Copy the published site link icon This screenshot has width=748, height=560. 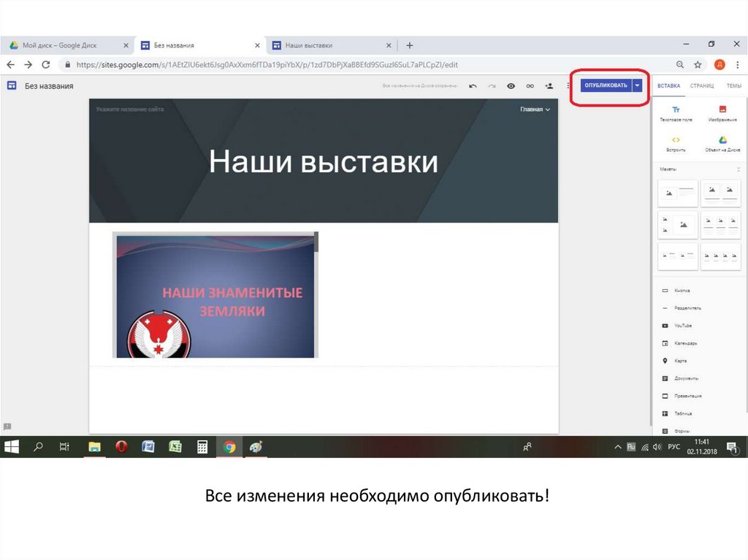click(530, 86)
